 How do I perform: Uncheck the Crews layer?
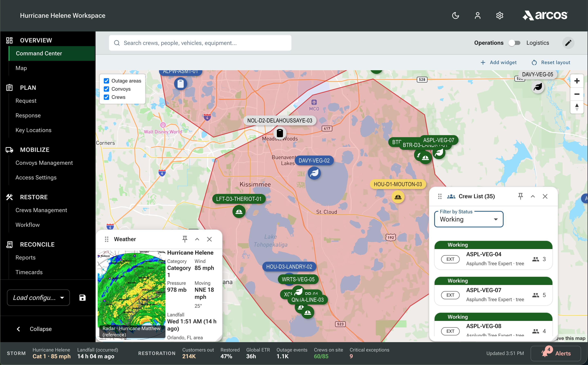pos(106,97)
